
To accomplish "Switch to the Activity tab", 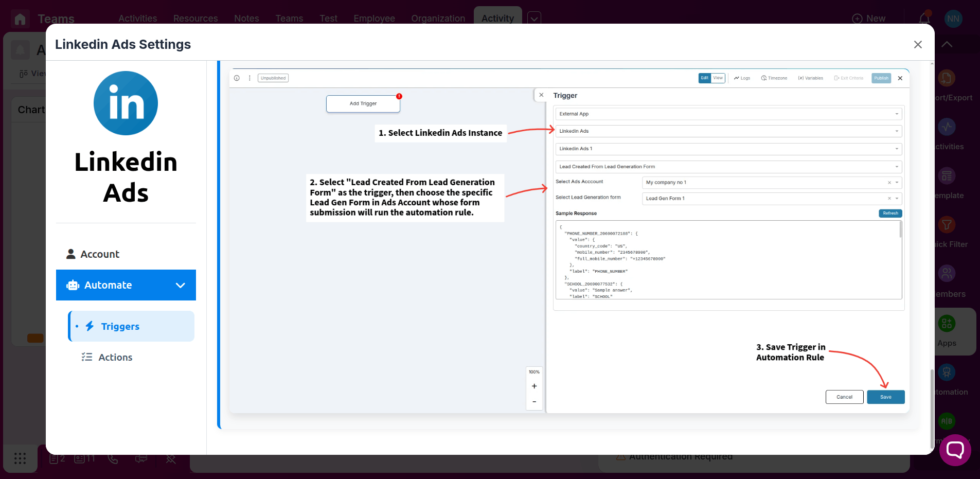I will (497, 19).
